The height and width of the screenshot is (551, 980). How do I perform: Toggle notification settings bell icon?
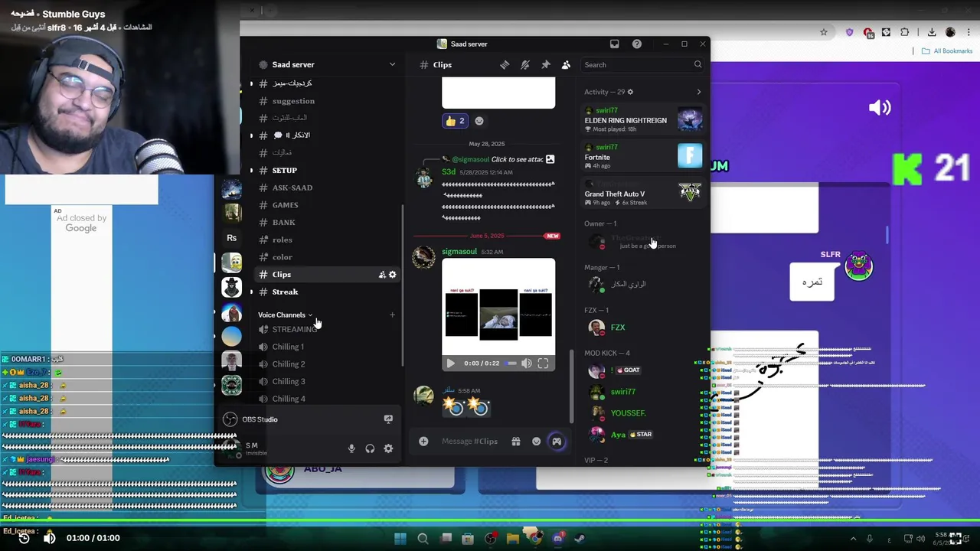525,65
